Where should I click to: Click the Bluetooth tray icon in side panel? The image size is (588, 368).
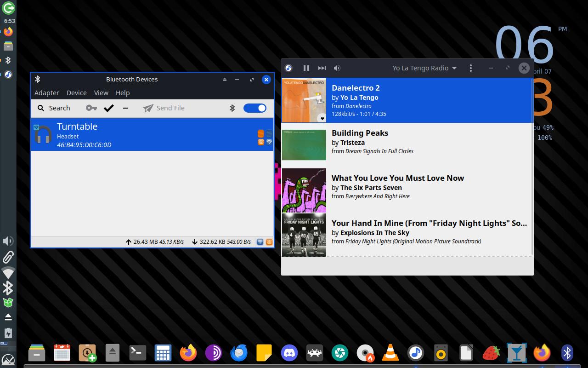(x=8, y=288)
